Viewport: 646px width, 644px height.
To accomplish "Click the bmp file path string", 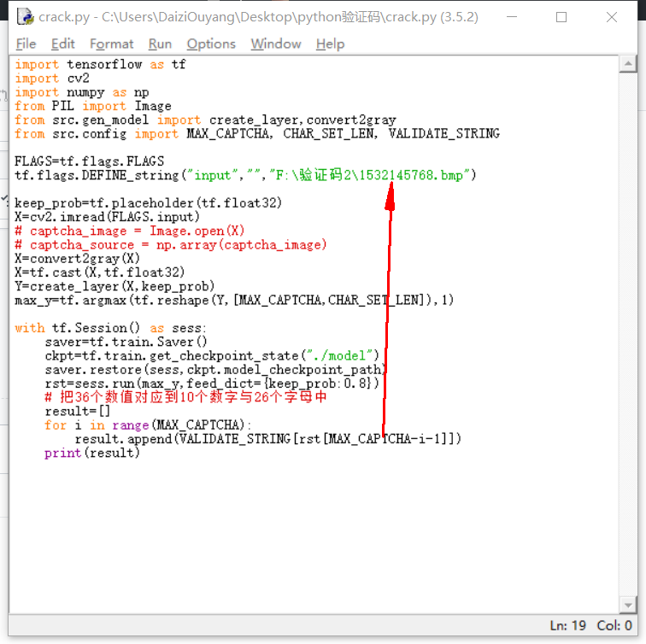I will (x=369, y=175).
